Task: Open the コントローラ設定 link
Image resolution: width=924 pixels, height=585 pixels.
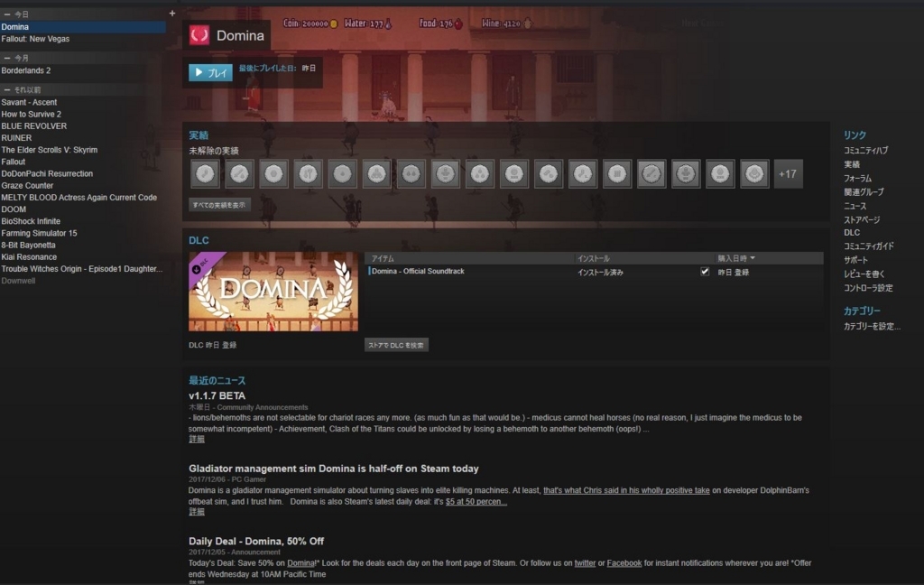Action: pos(868,288)
